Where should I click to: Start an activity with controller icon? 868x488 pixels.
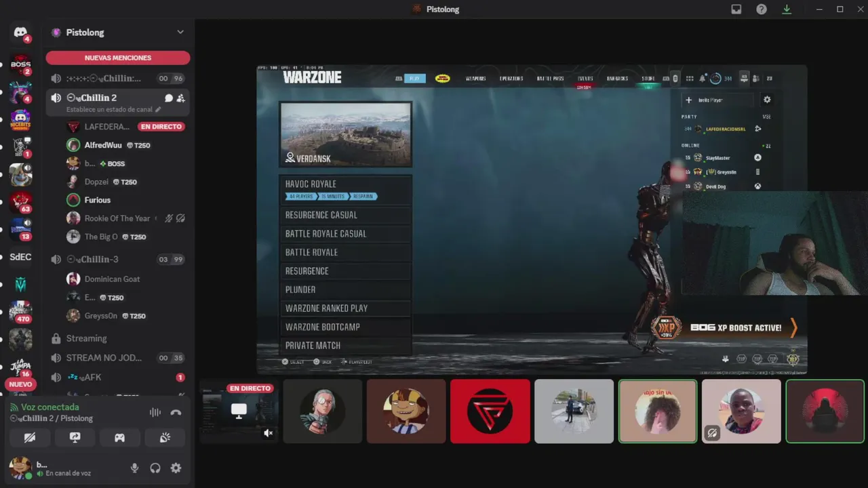(x=119, y=438)
